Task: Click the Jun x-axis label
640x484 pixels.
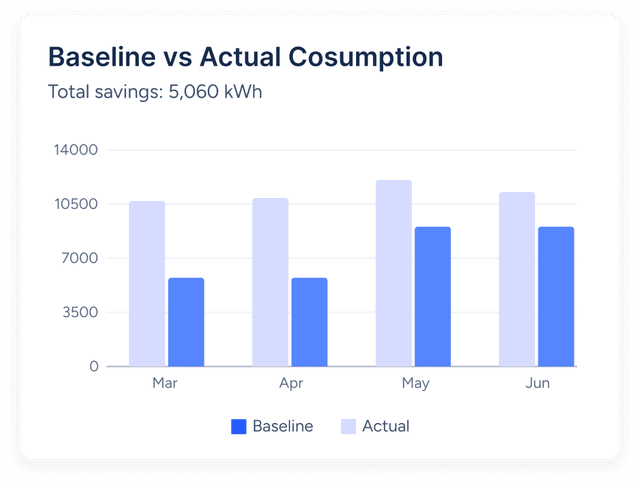Action: [x=537, y=383]
